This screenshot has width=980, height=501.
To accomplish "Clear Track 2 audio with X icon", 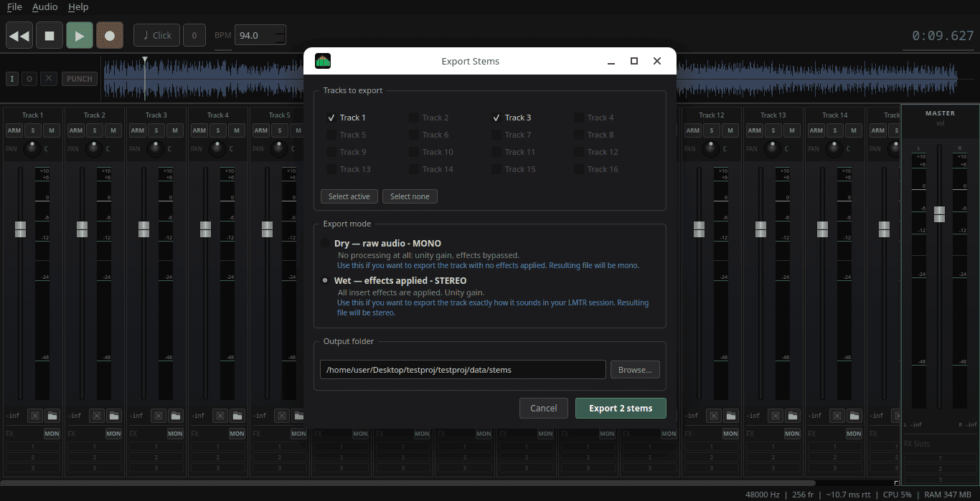I will coord(97,415).
